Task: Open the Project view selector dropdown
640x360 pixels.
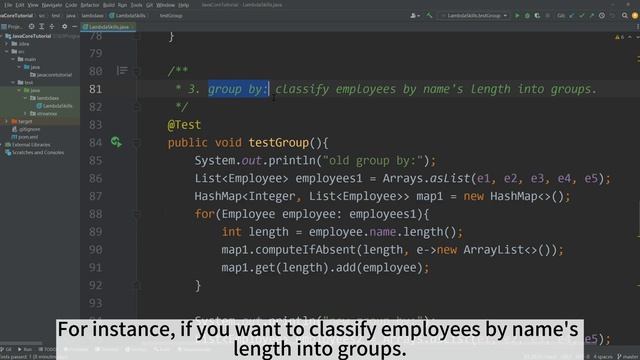Action: point(13,27)
